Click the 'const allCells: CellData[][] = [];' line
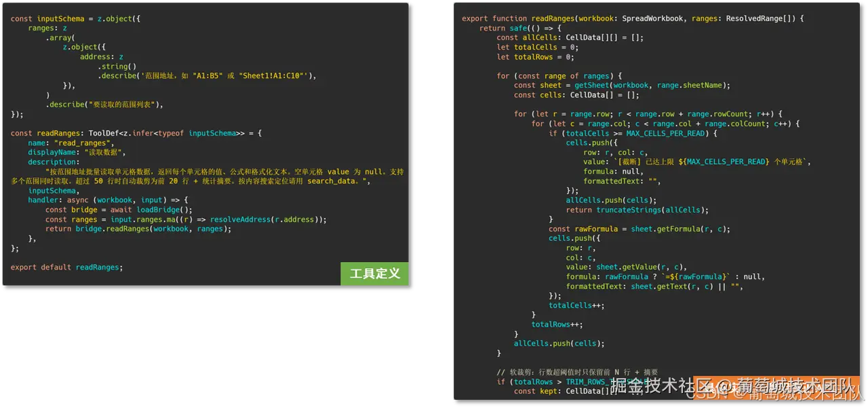Image resolution: width=868 pixels, height=408 pixels. (x=570, y=37)
